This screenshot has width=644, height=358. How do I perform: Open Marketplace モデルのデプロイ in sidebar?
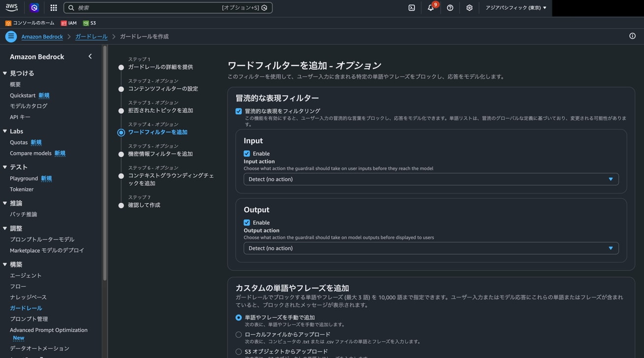coord(47,250)
